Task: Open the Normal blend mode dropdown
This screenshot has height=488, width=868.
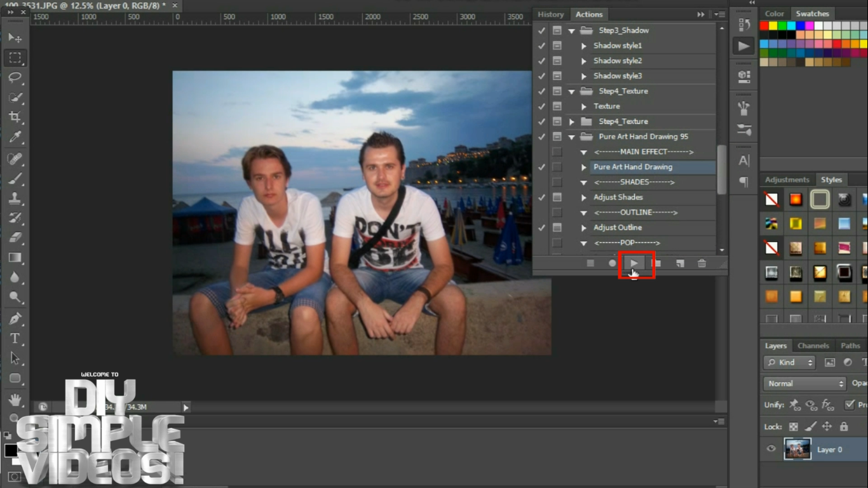Action: [x=804, y=384]
